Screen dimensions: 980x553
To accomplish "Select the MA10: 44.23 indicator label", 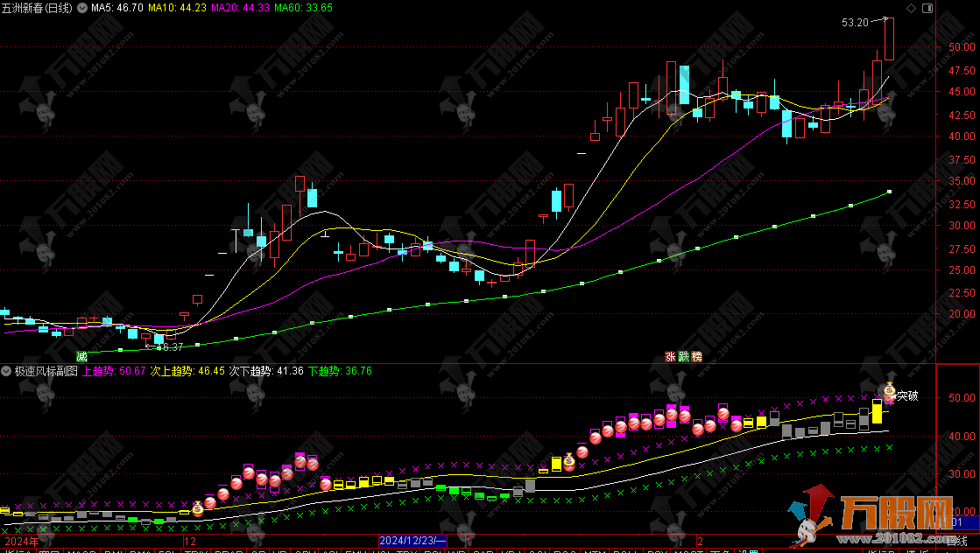I will coord(177,8).
